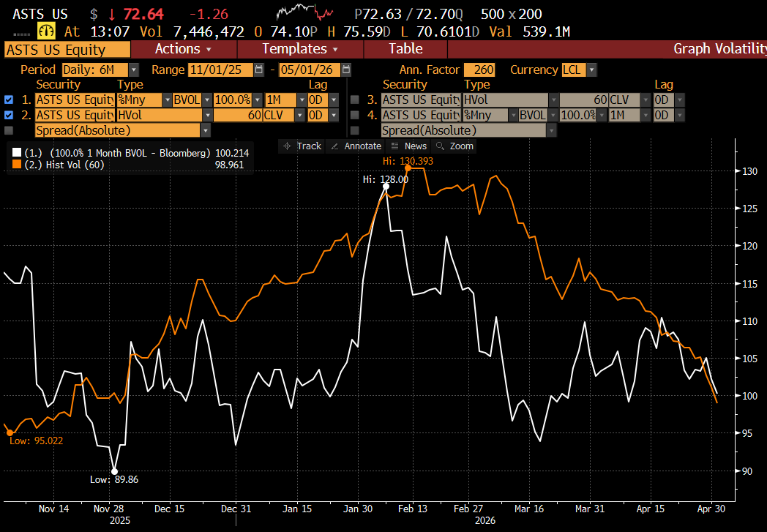Uncheck series 2 HVol checkbox
Screen dimensions: 767x532
(8, 116)
